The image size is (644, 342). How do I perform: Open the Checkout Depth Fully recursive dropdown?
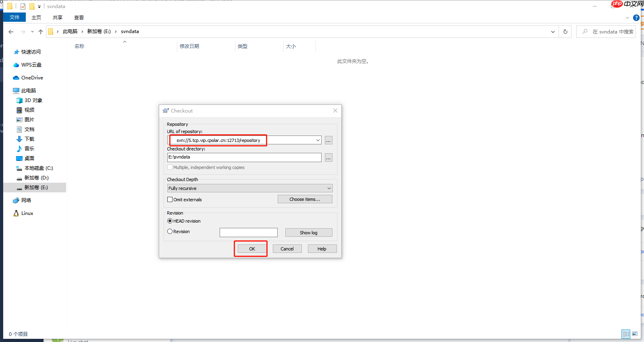tap(250, 188)
